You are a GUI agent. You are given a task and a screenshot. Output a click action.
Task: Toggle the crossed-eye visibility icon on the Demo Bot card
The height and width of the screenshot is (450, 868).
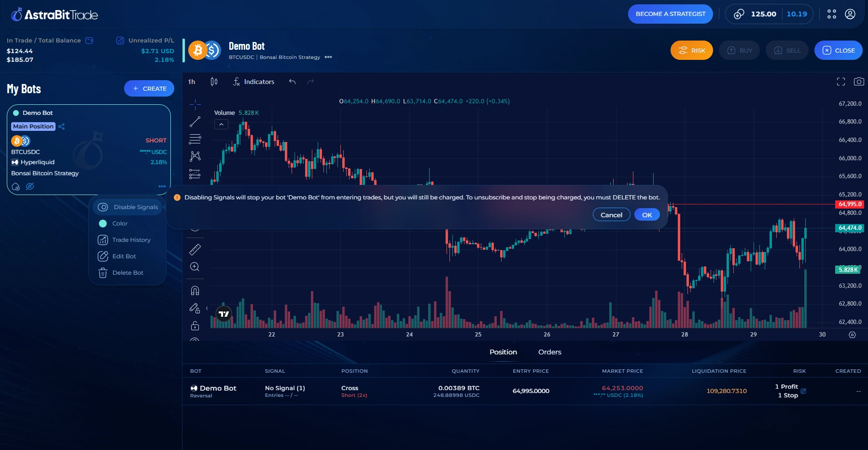tap(30, 186)
